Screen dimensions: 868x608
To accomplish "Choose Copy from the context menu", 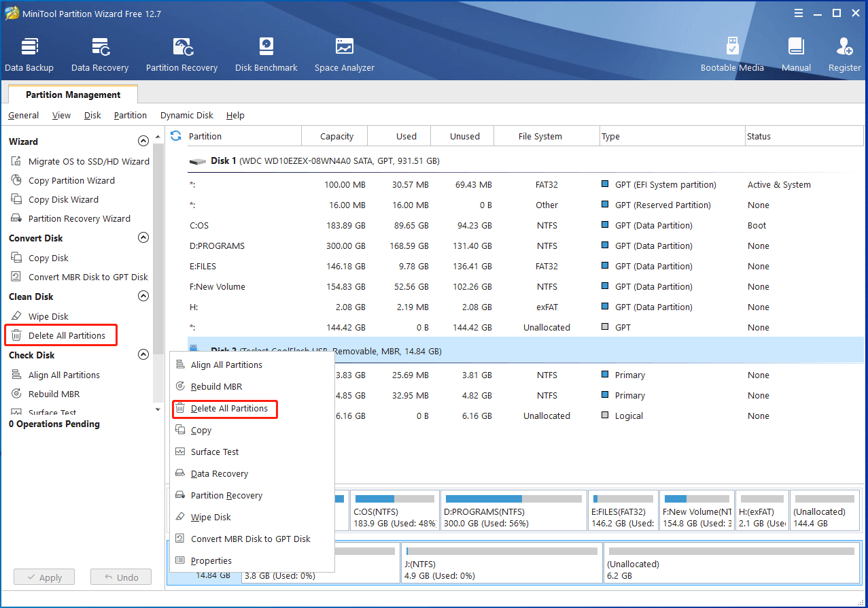I will pyautogui.click(x=251, y=430).
